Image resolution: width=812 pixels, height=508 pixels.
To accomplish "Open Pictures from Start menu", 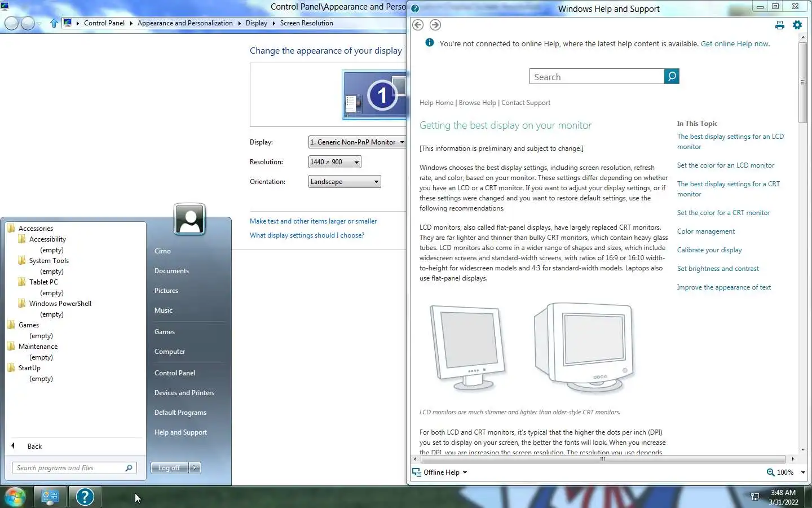I will tap(166, 291).
